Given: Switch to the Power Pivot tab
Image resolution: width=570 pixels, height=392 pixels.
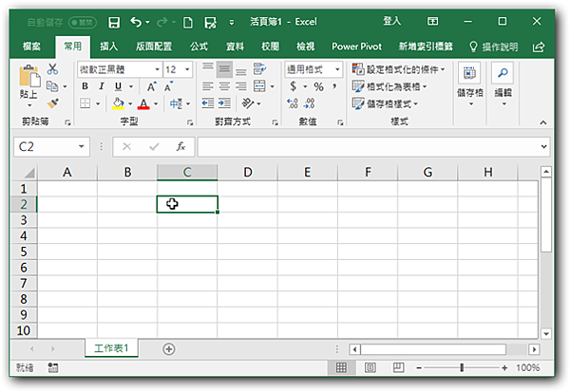Looking at the screenshot, I should (356, 47).
